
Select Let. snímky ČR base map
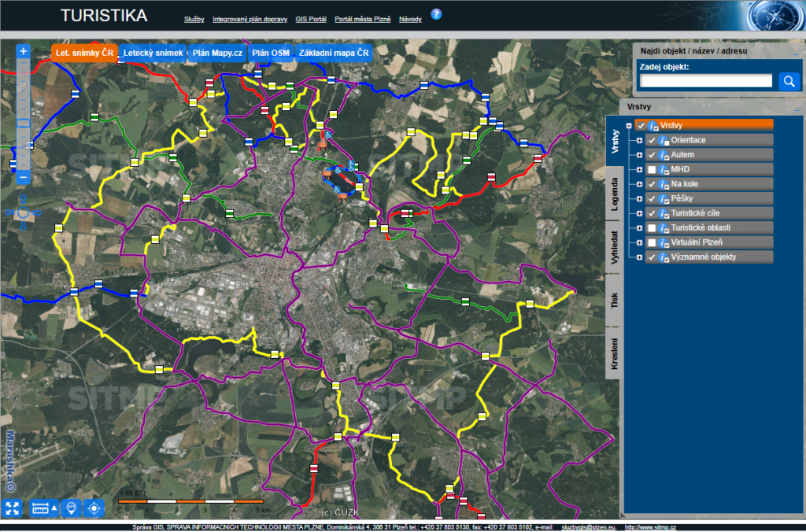[84, 54]
